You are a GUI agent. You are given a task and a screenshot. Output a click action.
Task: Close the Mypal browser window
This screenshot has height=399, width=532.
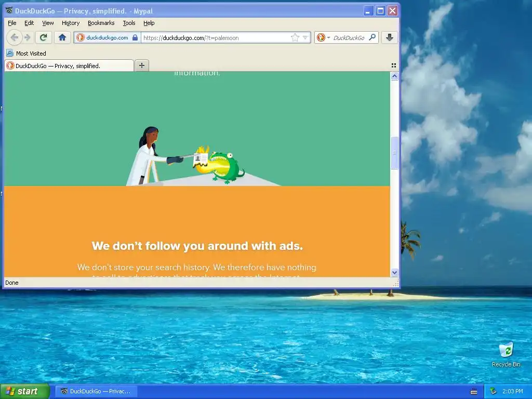(x=393, y=11)
